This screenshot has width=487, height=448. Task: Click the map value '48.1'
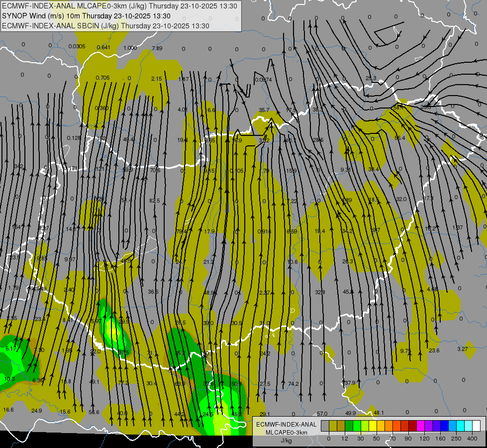(379, 413)
